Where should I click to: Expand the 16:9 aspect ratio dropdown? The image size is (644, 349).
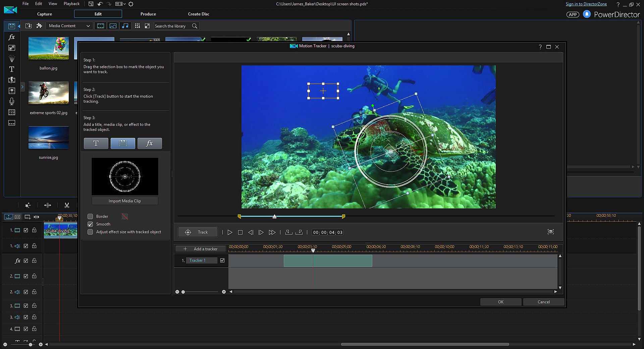tap(120, 4)
